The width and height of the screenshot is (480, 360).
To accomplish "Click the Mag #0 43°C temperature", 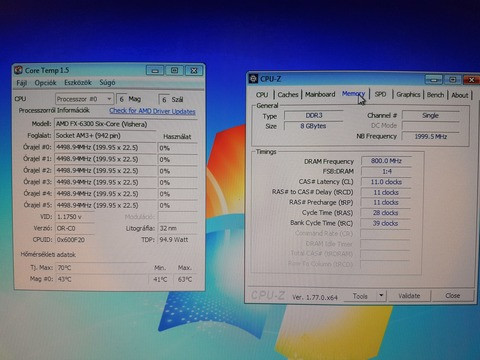I will pyautogui.click(x=102, y=279).
